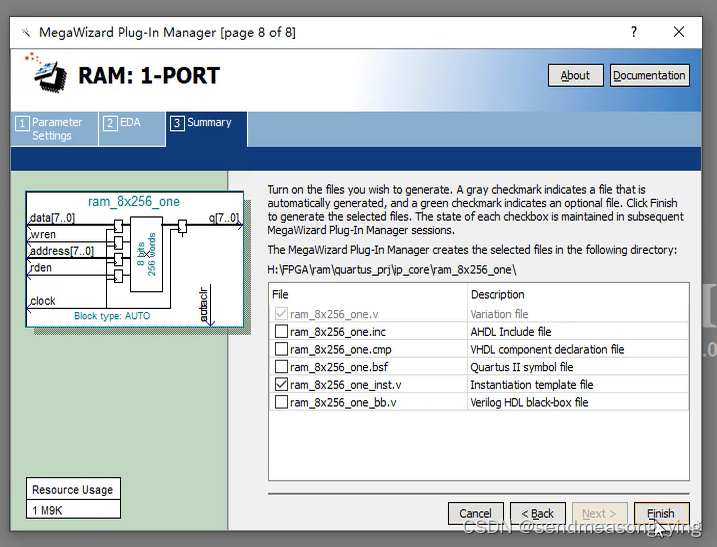The image size is (717, 547).
Task: Click the 'Variation file' description text
Action: pos(499,314)
